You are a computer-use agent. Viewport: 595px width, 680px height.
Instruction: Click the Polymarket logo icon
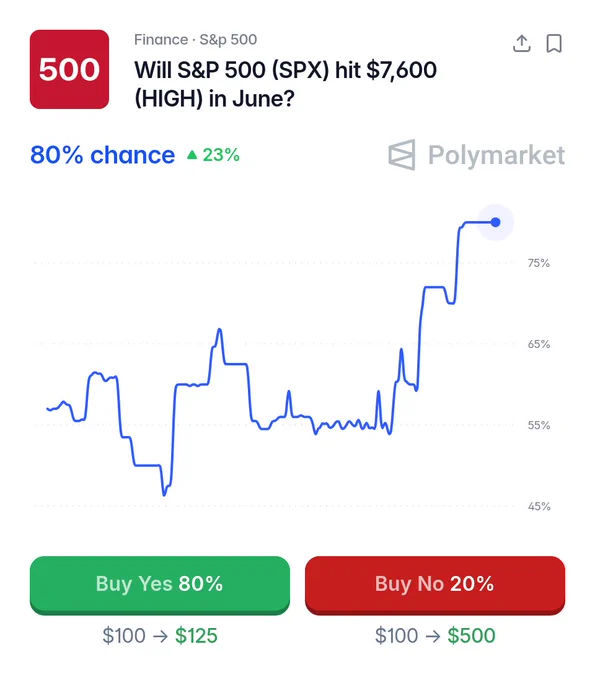pos(402,155)
